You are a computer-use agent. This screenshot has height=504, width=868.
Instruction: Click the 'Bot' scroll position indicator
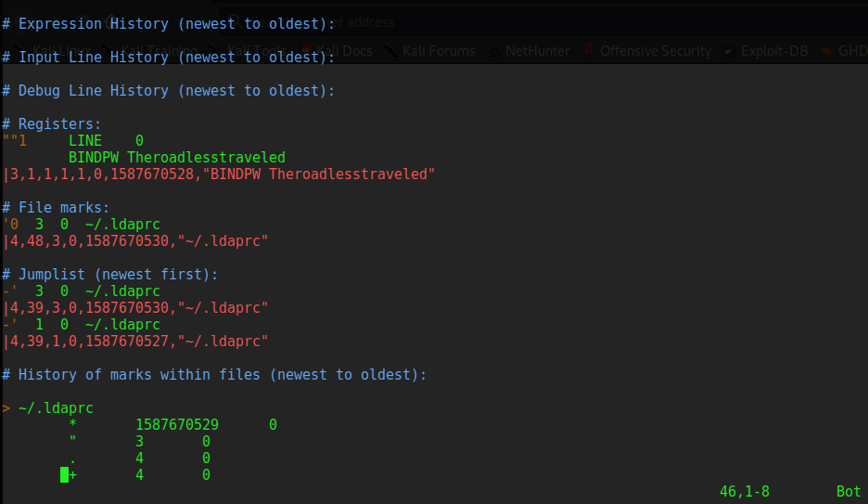click(x=848, y=492)
